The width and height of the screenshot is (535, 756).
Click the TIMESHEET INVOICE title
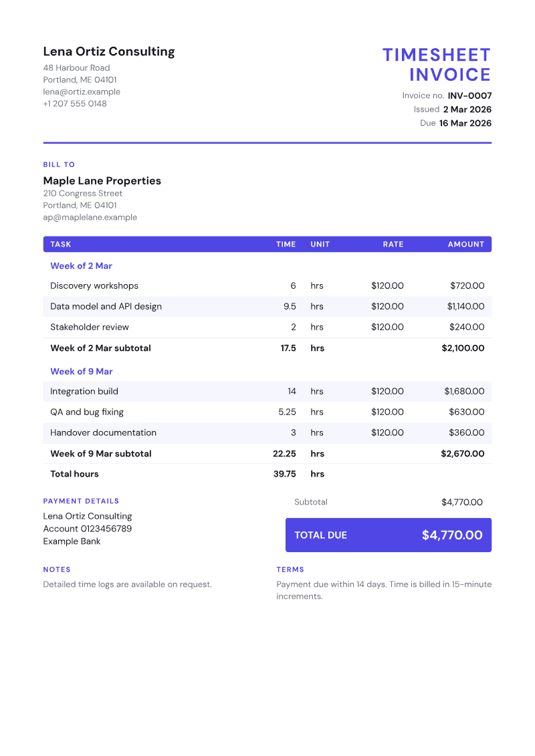pos(437,65)
